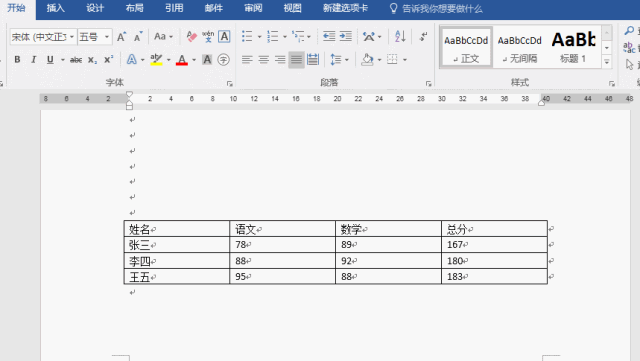Screen dimensions: 640x361
Task: Click the Enclose Characters icon
Action: 223,60
